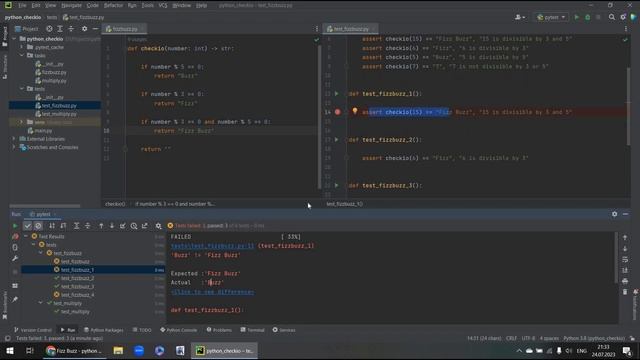Collapse the tests folder in Project tree
Image resolution: width=640 pixels, height=360 pixels.
coord(22,89)
